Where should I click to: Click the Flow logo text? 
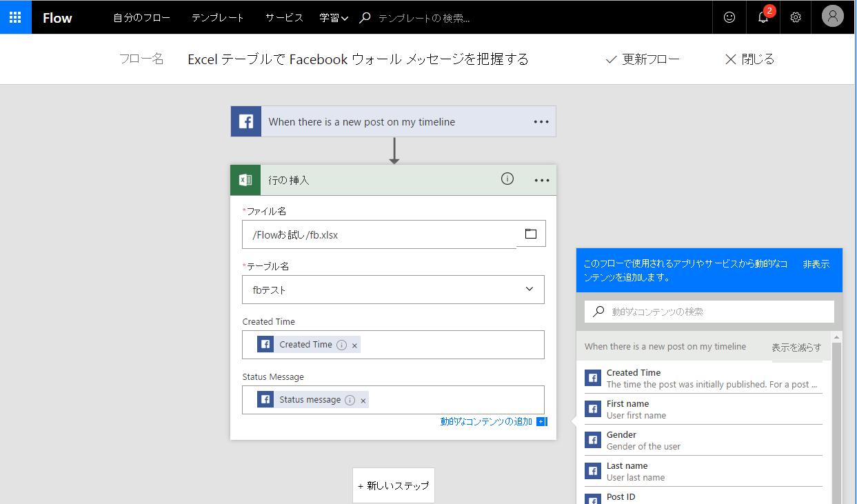click(x=57, y=18)
